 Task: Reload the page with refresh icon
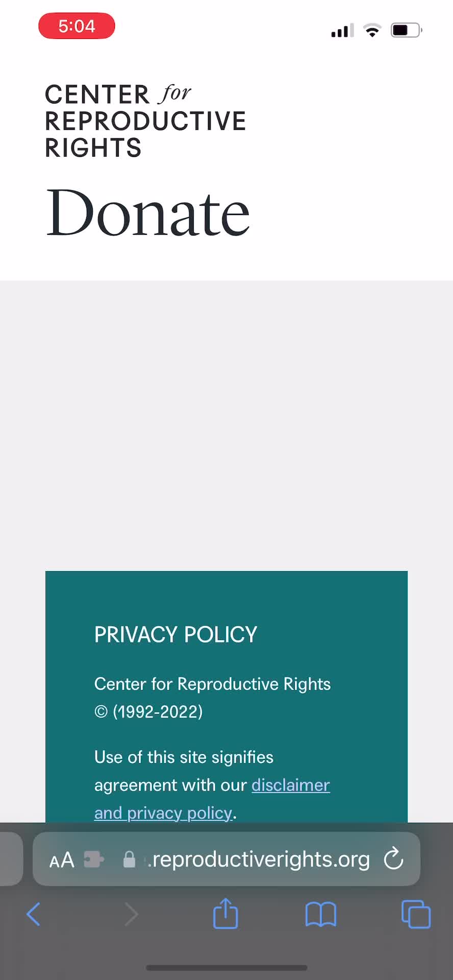[394, 859]
